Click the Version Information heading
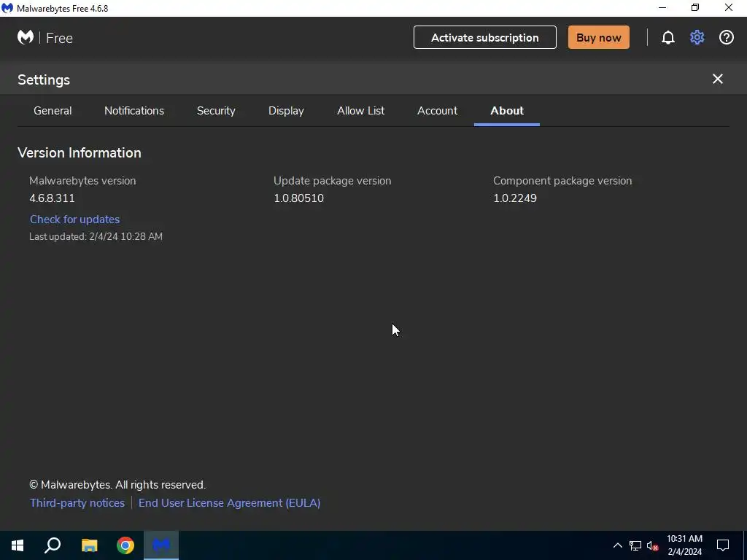Viewport: 747px width, 560px height. click(x=80, y=153)
